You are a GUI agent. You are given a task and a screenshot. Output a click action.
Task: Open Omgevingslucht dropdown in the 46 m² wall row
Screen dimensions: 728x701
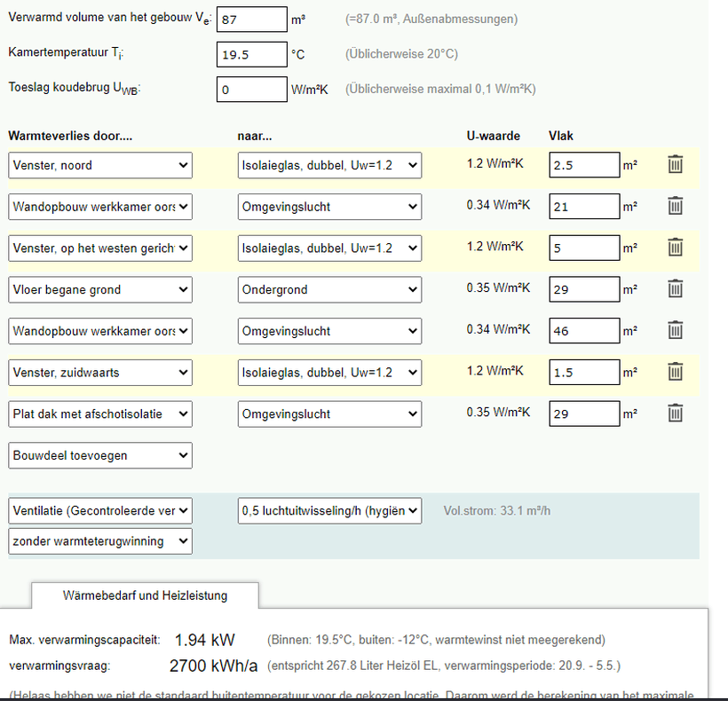(329, 331)
